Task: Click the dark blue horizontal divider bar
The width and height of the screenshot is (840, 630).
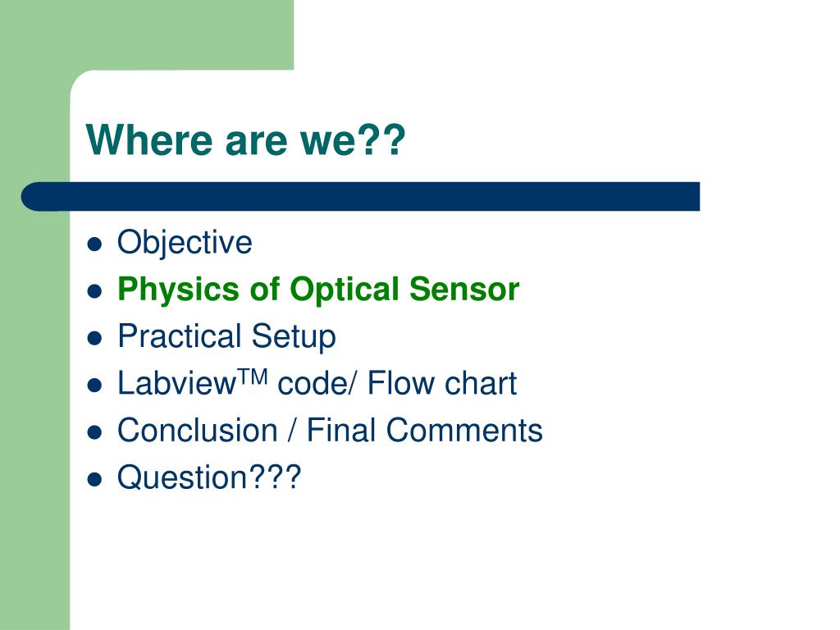Action: pyautogui.click(x=361, y=197)
